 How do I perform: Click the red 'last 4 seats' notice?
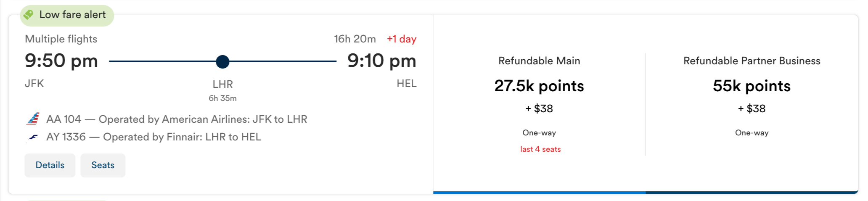[x=540, y=149]
